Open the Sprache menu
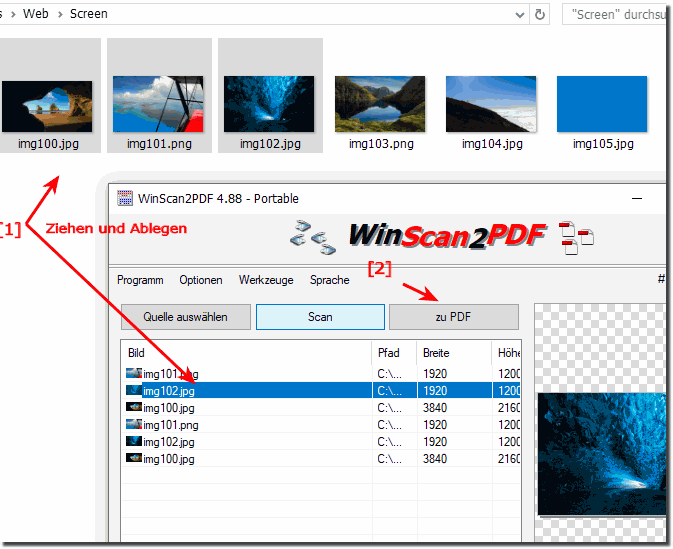The height and width of the screenshot is (549, 673). click(330, 280)
